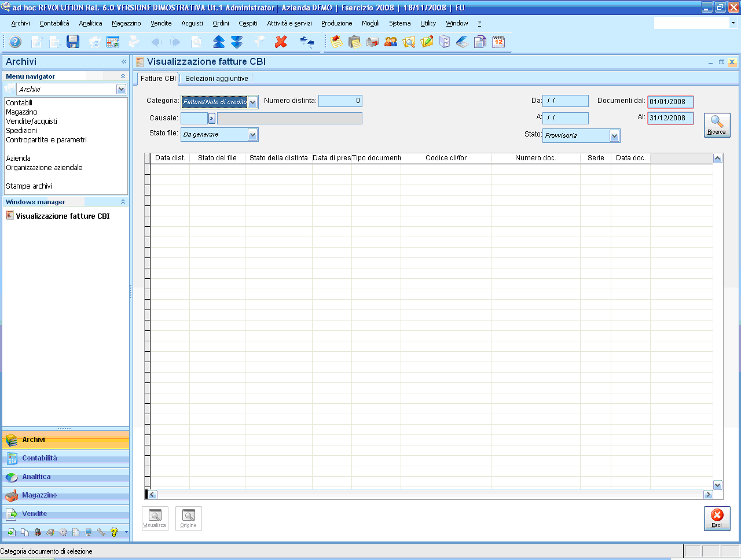The image size is (741, 560).
Task: Click the file cabinet toolbar icon
Action: pyautogui.click(x=445, y=42)
